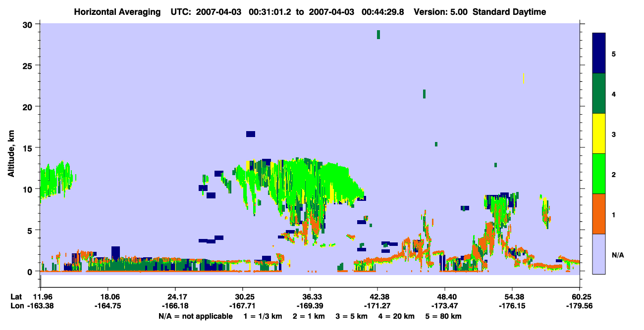Click longitude value -164.75
This screenshot has width=644, height=330.
tap(108, 306)
